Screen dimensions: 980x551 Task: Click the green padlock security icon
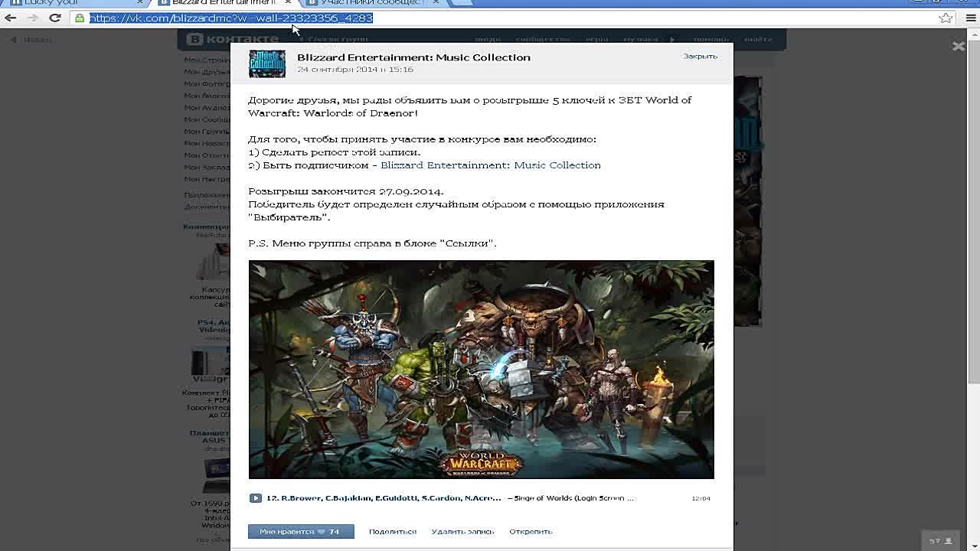click(x=80, y=18)
